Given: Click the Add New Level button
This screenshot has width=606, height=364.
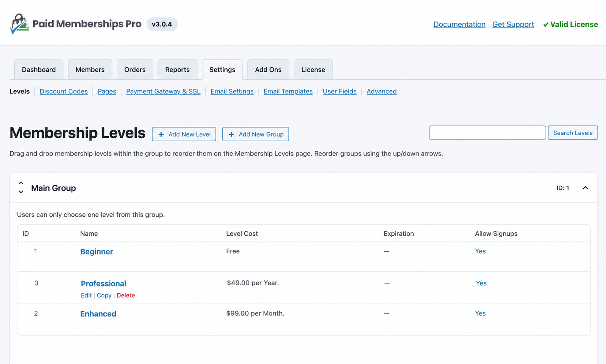Looking at the screenshot, I should coord(184,134).
